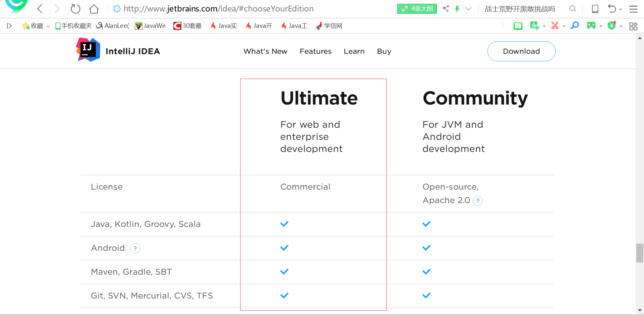
Task: Open the JavaWe bookmark
Action: (x=150, y=26)
